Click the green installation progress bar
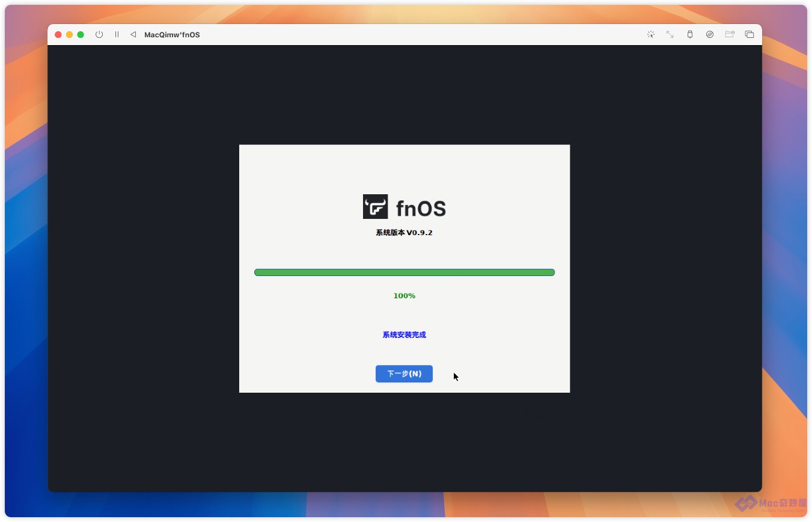This screenshot has width=812, height=522. tap(404, 272)
